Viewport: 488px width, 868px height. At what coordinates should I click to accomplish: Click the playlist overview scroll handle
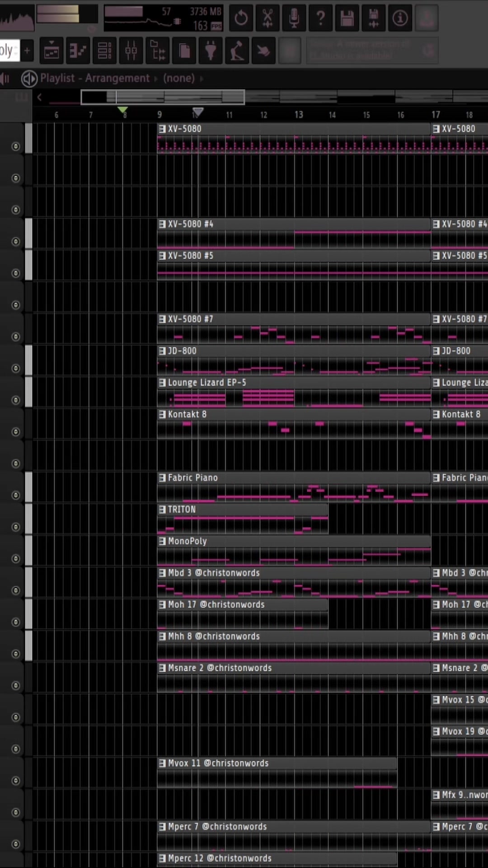tap(163, 97)
